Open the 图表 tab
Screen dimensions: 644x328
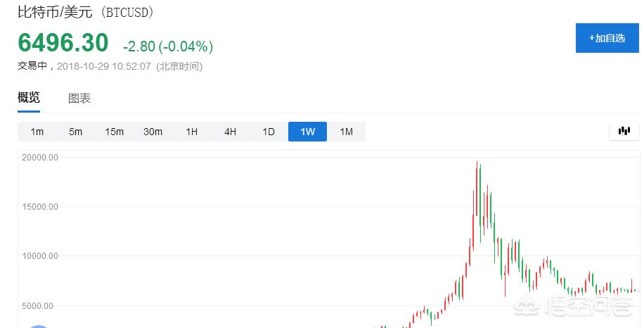coord(79,99)
